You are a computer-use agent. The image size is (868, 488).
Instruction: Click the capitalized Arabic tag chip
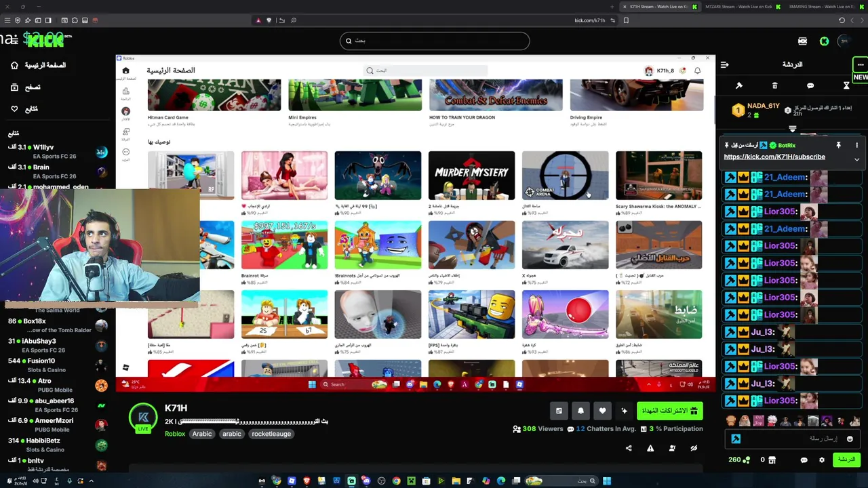pos(201,434)
